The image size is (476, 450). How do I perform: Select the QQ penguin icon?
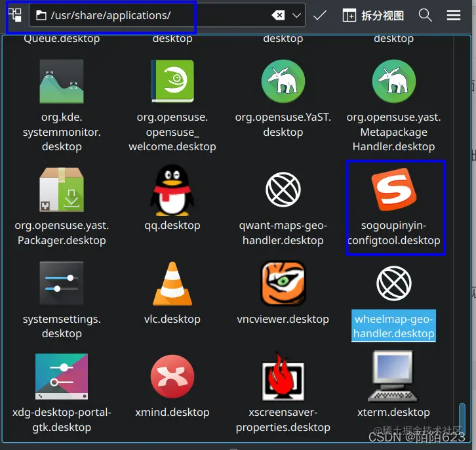coord(172,190)
